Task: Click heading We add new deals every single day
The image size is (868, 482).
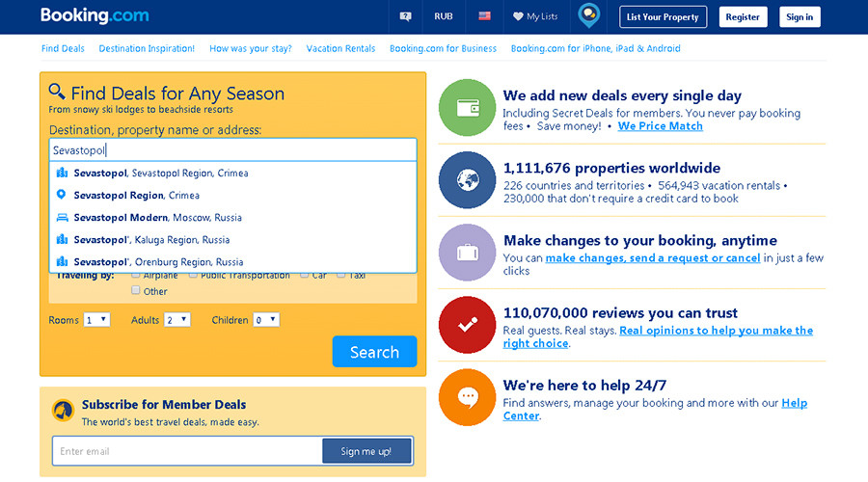Action: pyautogui.click(x=622, y=95)
